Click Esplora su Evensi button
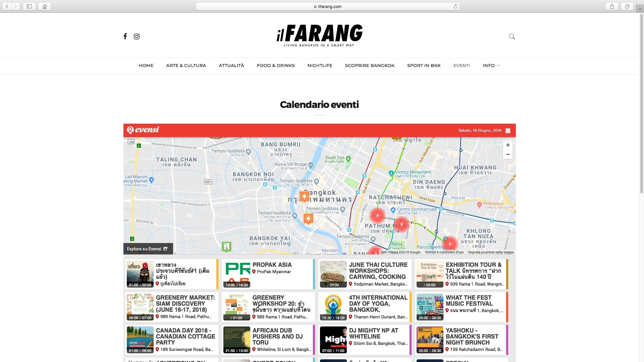The width and height of the screenshot is (644, 362). coord(148,249)
